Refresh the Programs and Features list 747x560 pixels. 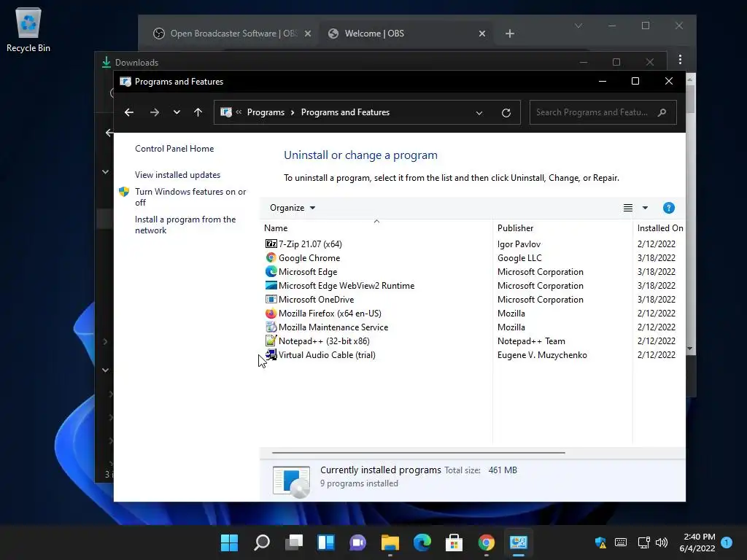[x=506, y=112]
